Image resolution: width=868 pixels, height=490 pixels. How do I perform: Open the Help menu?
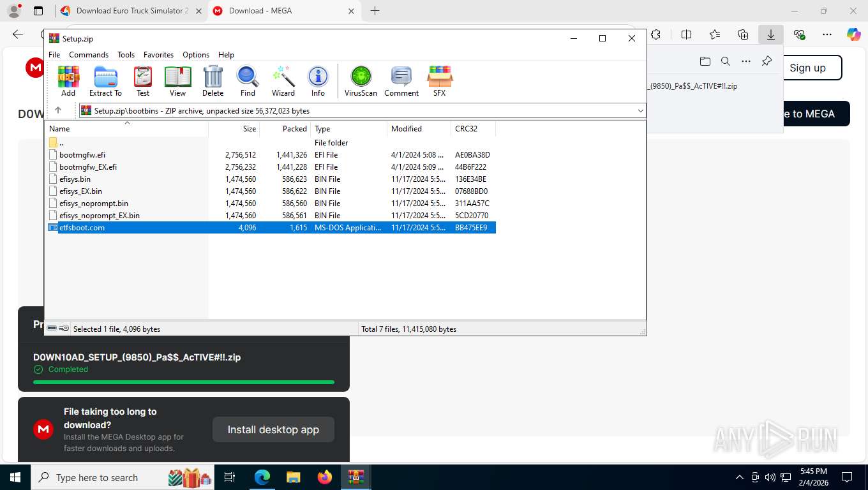226,55
